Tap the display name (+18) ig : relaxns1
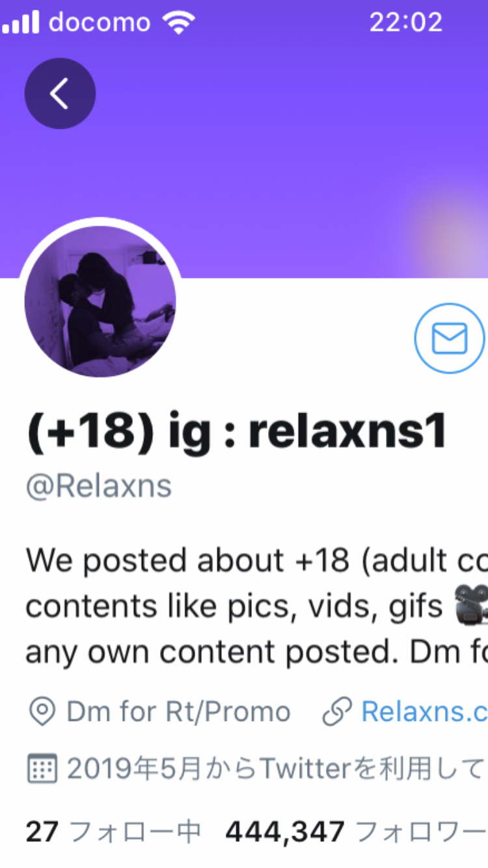488x868 pixels. point(237,432)
